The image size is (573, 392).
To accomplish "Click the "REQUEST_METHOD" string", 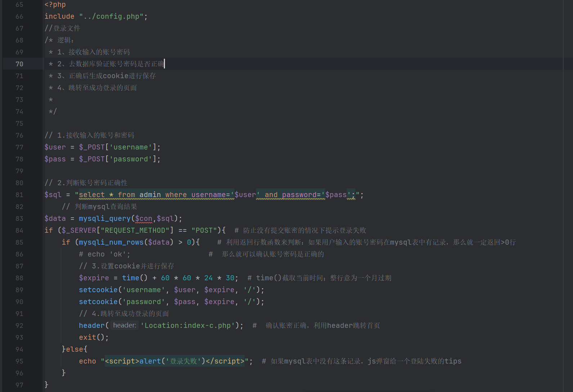I will 135,230.
